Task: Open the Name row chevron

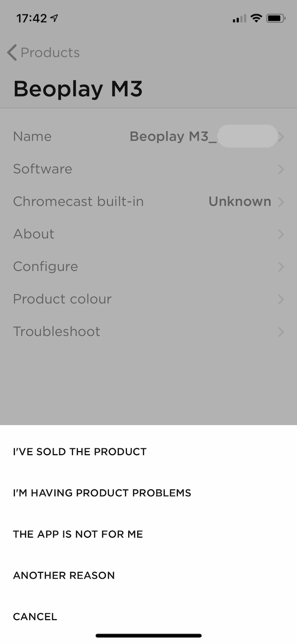Action: [281, 137]
